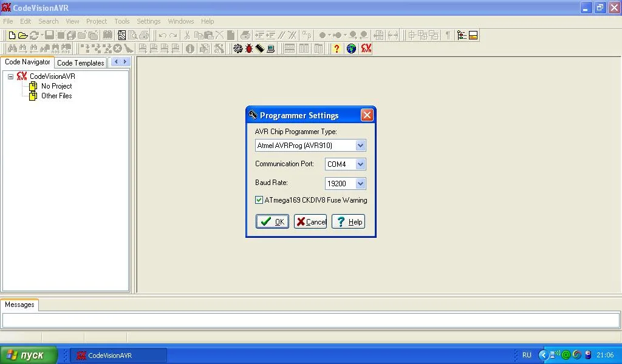Open the Edit menu
622x364 pixels.
26,21
